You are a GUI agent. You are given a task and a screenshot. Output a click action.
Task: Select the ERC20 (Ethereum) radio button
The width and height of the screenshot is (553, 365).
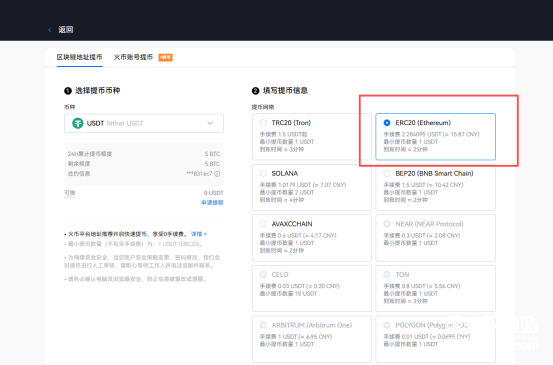coord(387,123)
